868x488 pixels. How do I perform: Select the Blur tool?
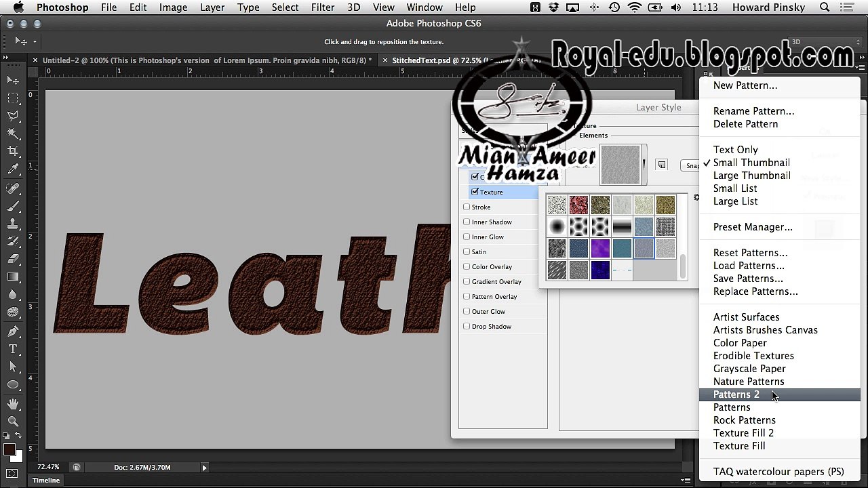click(x=13, y=295)
